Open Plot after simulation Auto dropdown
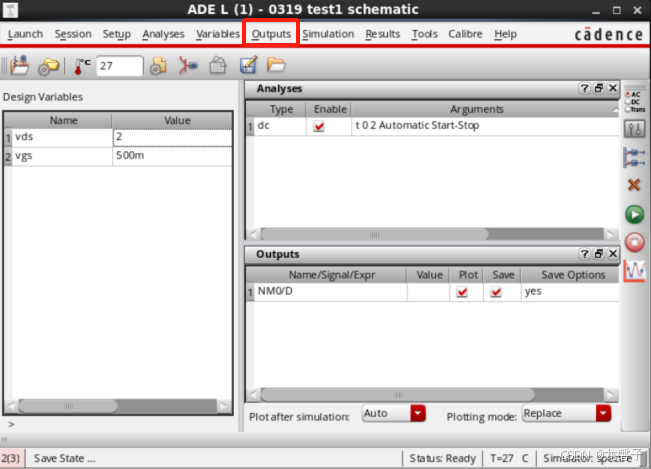The width and height of the screenshot is (651, 469). point(394,413)
